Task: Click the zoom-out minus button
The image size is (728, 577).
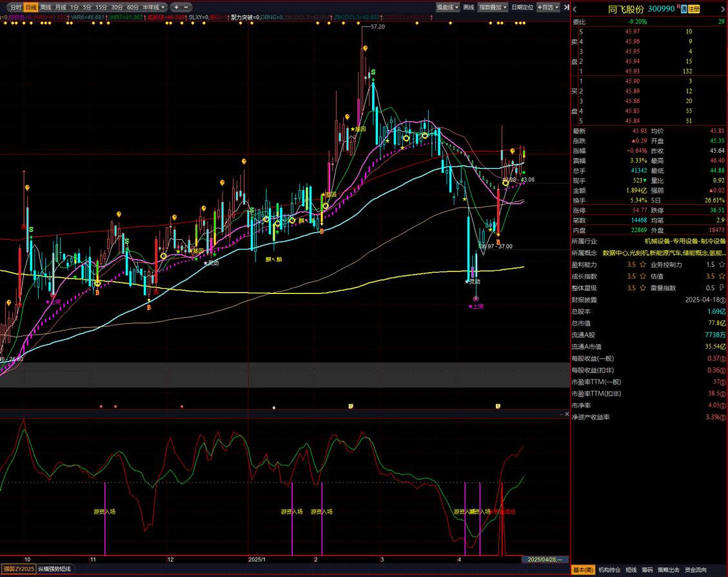Action: (x=186, y=7)
